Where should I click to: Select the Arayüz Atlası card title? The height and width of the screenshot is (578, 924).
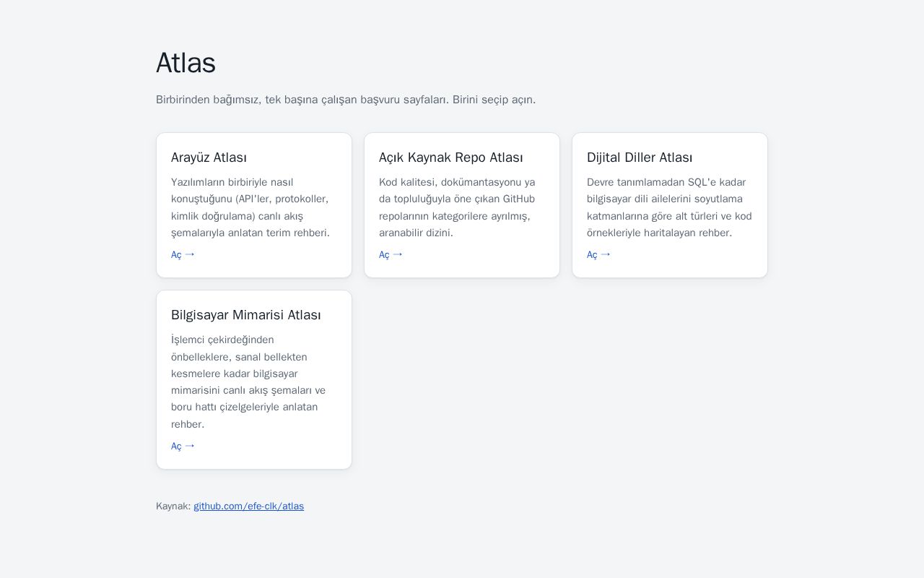tap(209, 158)
